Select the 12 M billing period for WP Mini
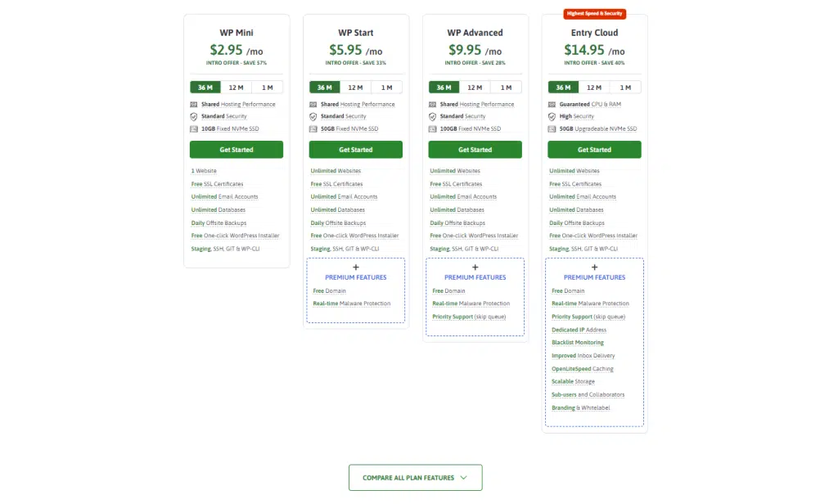Viewport: 838px width, 504px height. (237, 88)
